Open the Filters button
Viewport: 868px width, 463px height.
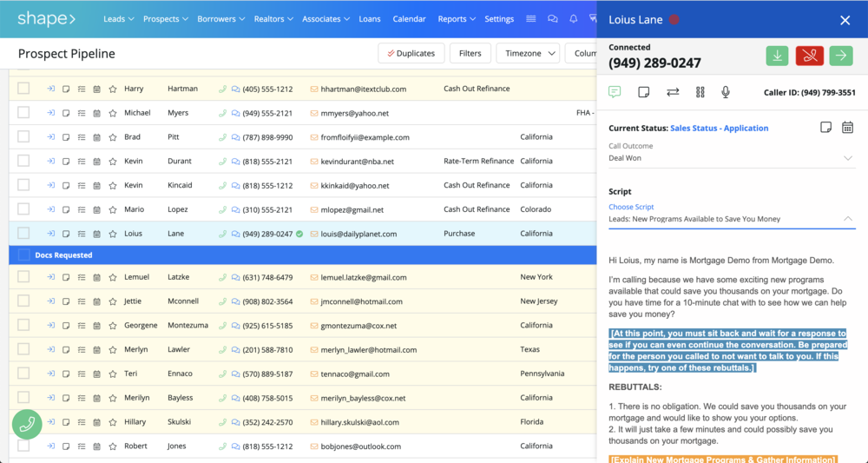[x=470, y=53]
